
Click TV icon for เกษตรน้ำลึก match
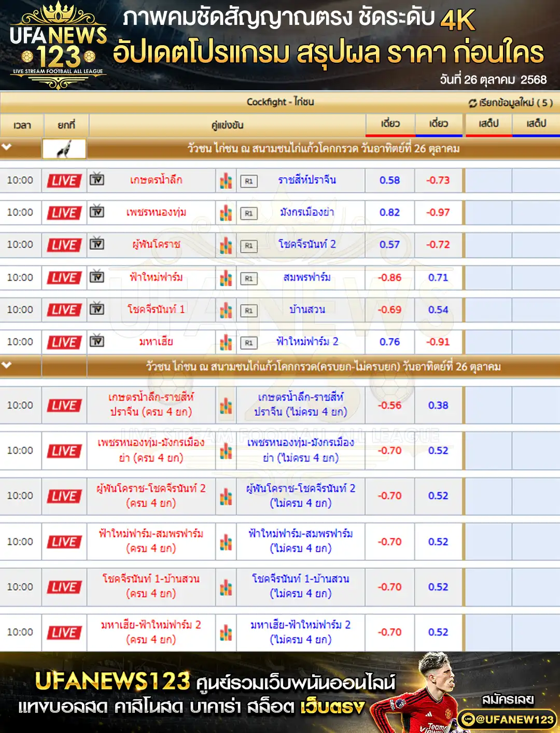[97, 179]
